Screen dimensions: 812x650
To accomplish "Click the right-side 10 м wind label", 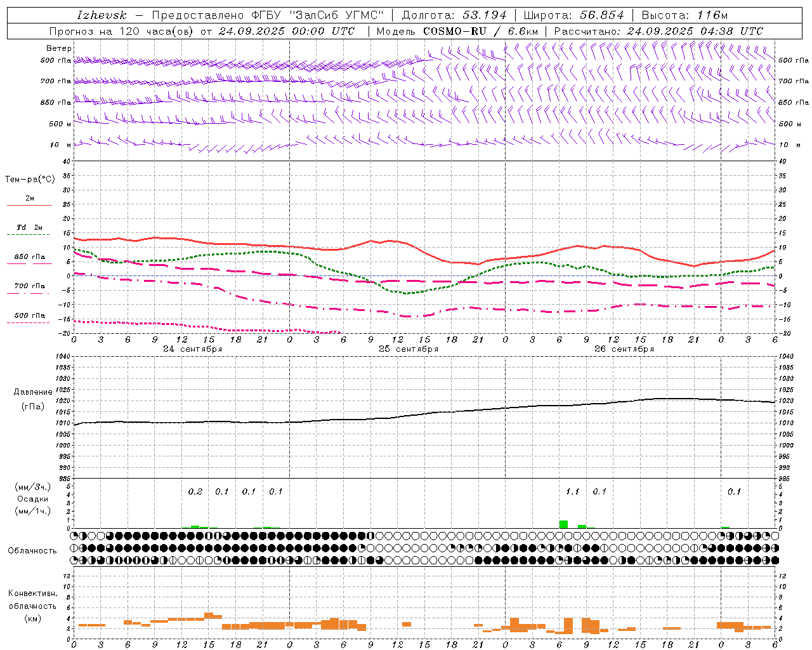I will point(789,145).
